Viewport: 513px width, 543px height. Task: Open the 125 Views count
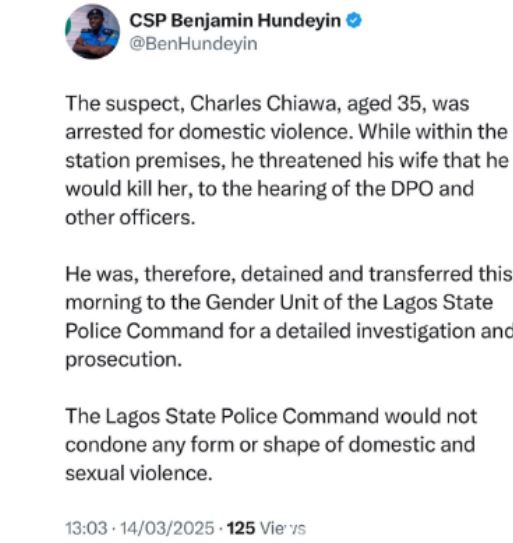click(266, 528)
